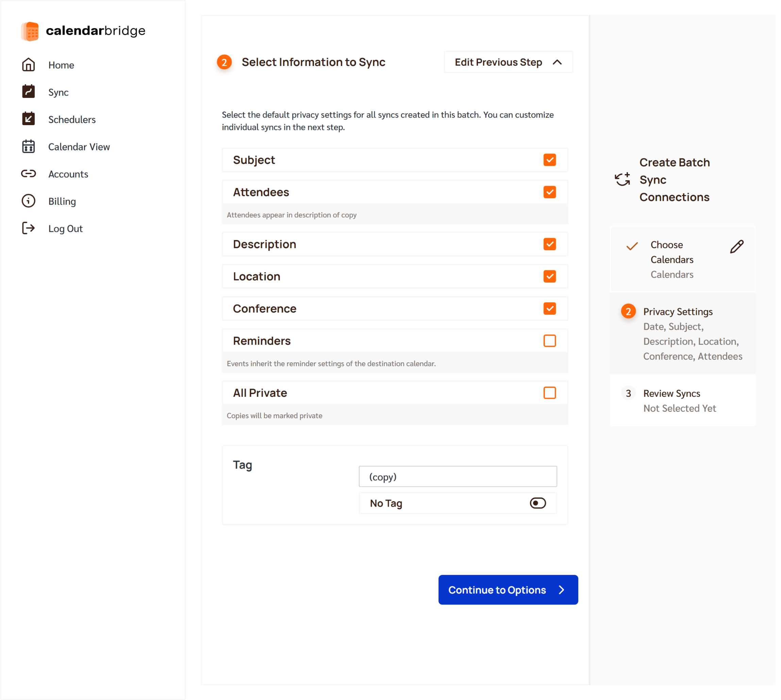781x700 pixels.
Task: Click the Edit Previous Step button
Action: click(508, 62)
